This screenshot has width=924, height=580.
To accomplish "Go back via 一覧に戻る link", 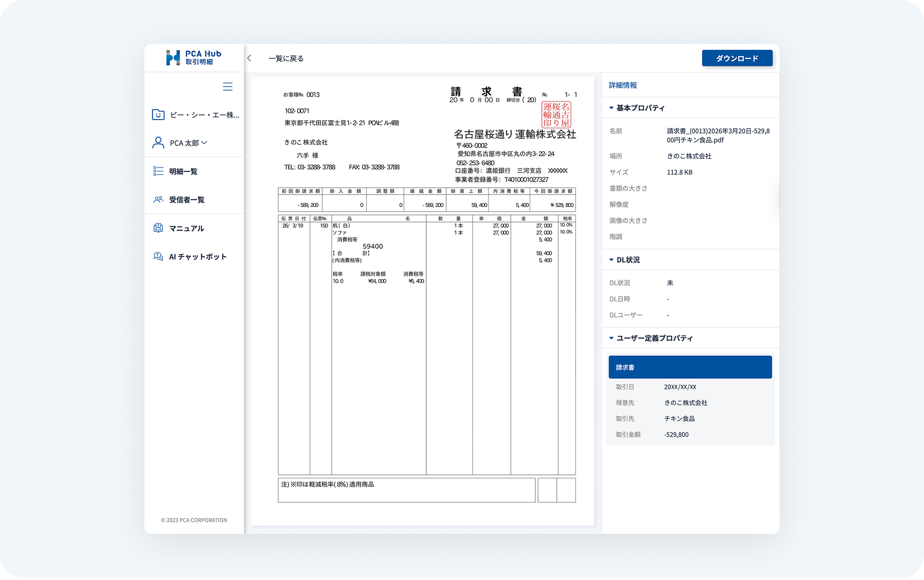I will point(286,58).
